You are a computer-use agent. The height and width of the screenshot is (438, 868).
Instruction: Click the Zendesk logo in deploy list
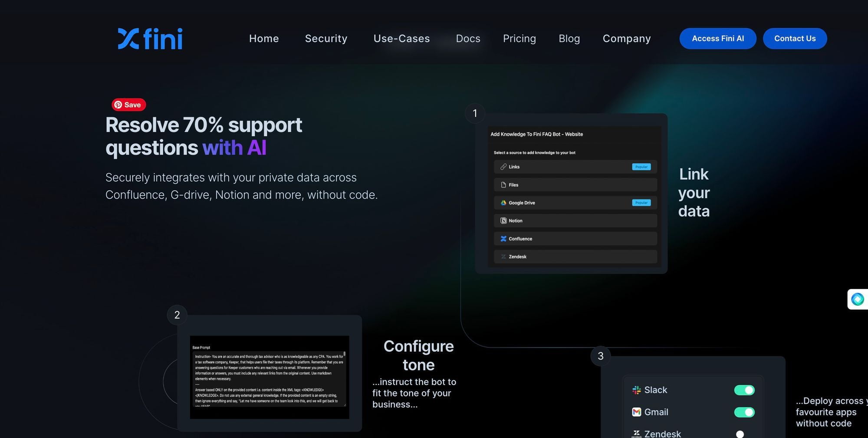pos(637,434)
